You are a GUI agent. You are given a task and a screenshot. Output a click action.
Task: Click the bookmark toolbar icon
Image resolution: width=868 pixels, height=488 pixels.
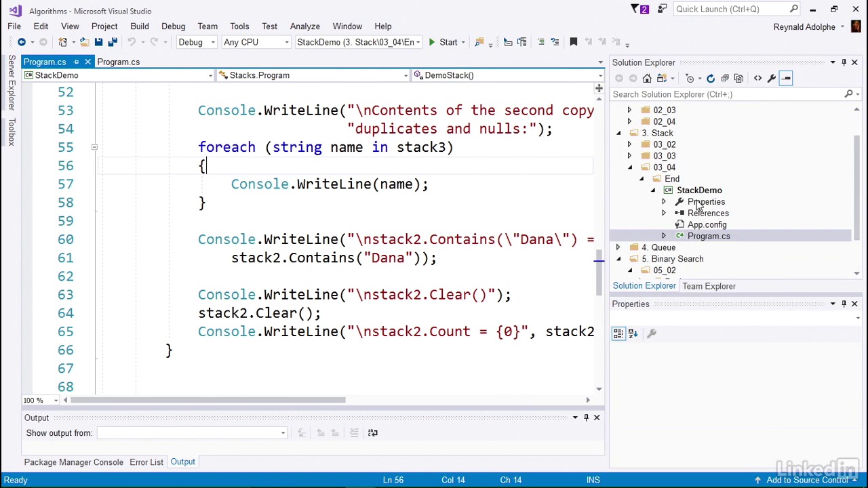pos(573,42)
